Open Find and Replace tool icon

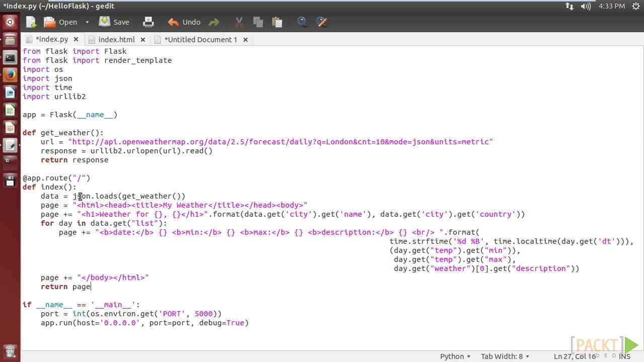[321, 22]
